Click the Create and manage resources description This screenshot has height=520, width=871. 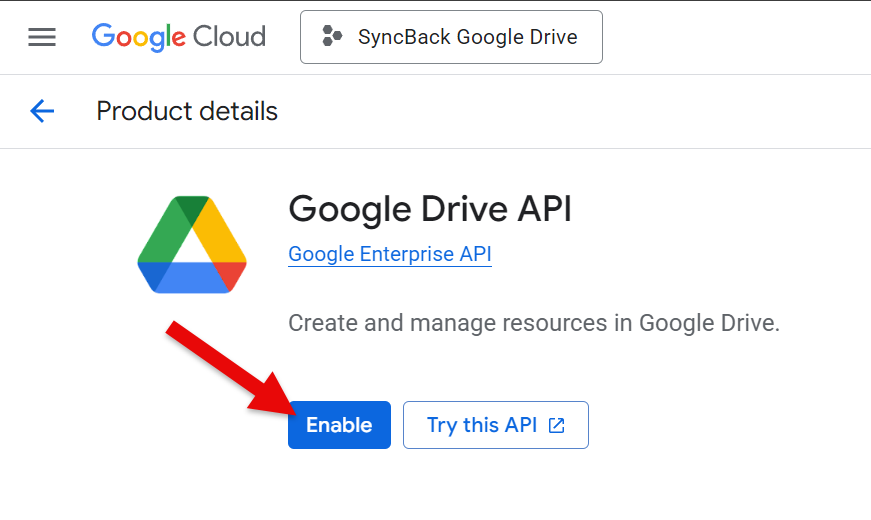click(x=534, y=323)
